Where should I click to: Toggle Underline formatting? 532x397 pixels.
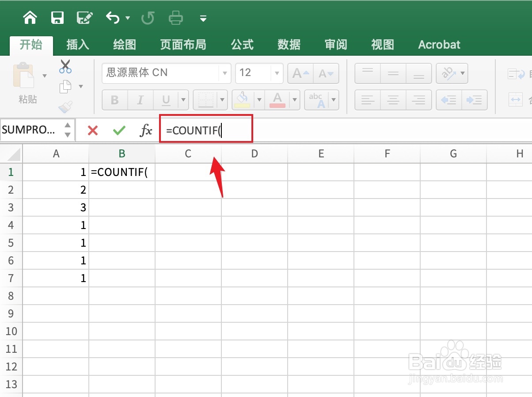coord(167,99)
